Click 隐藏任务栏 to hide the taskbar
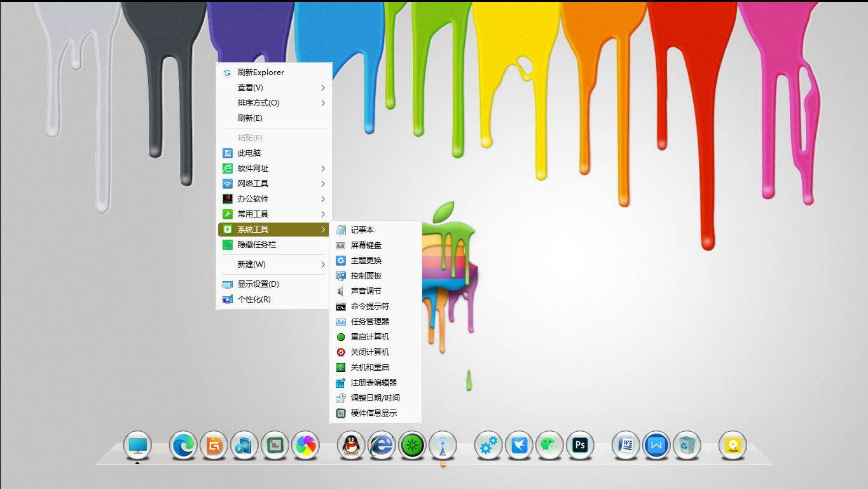The image size is (868, 489). pyautogui.click(x=273, y=245)
